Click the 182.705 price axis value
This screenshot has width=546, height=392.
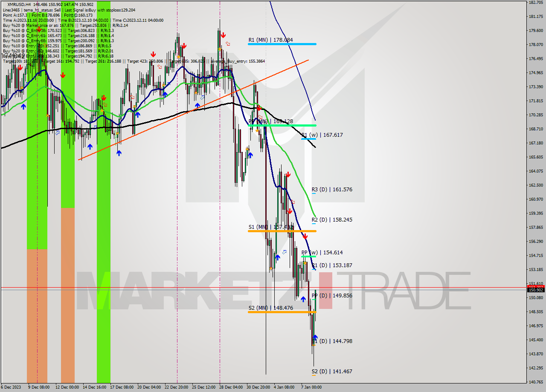[535, 2]
